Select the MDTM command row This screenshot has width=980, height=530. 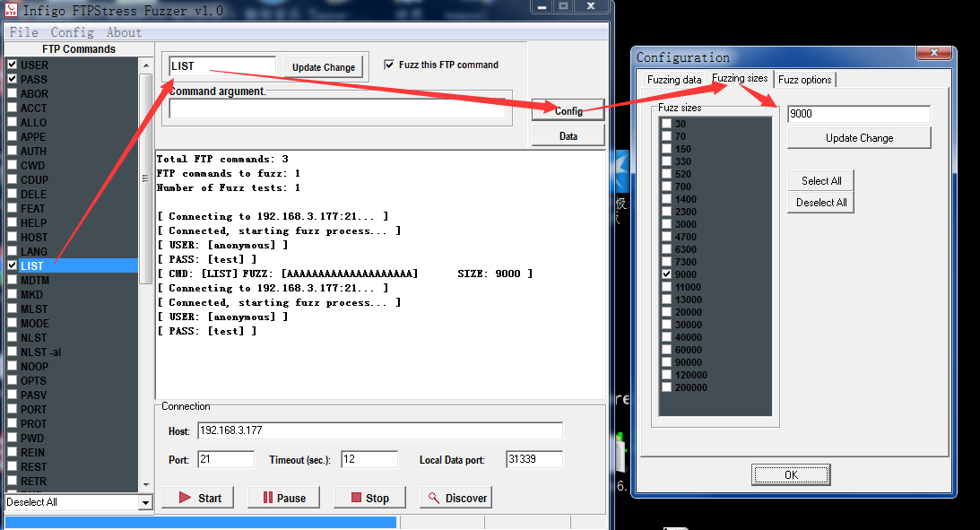(72, 280)
